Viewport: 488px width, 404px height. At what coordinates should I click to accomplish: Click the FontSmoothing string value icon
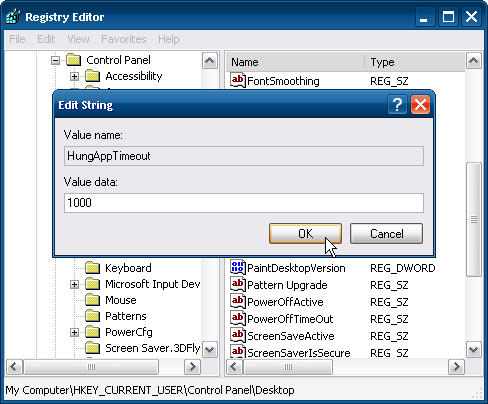coord(237,81)
